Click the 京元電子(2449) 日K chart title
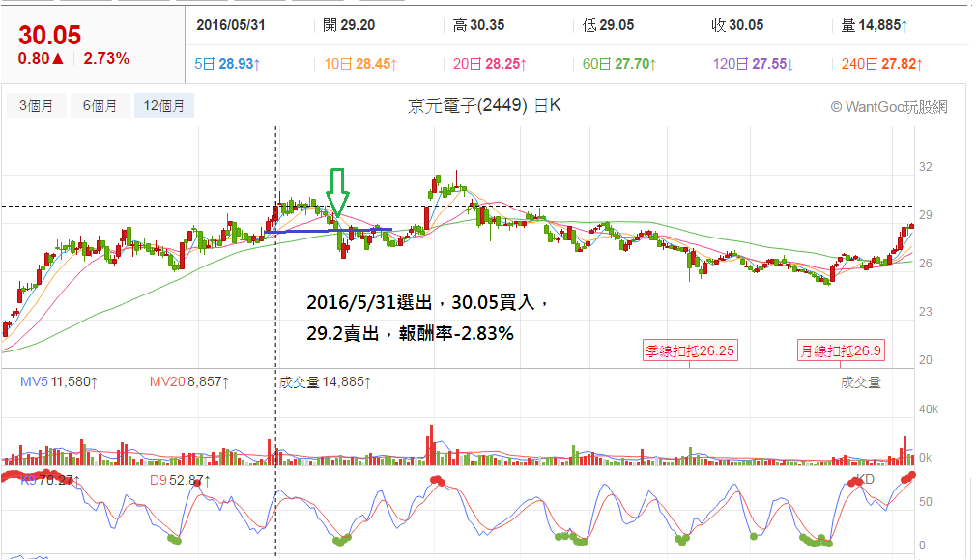This screenshot has height=560, width=976. click(484, 106)
